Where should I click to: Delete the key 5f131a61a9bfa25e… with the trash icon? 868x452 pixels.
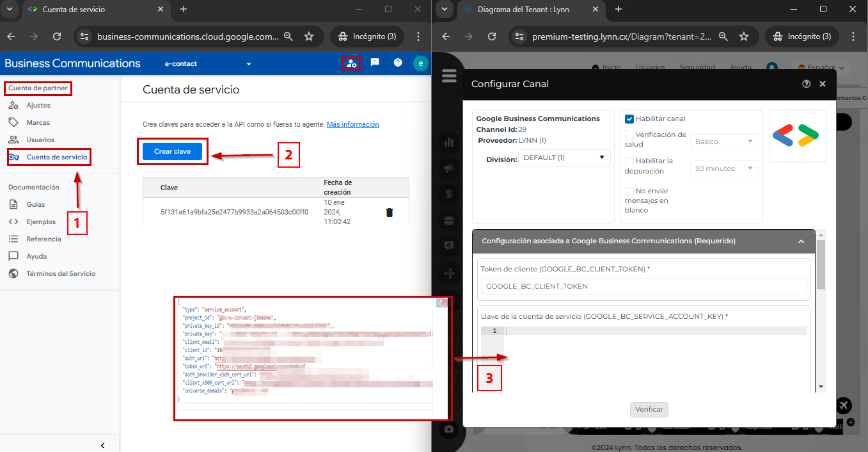tap(389, 213)
